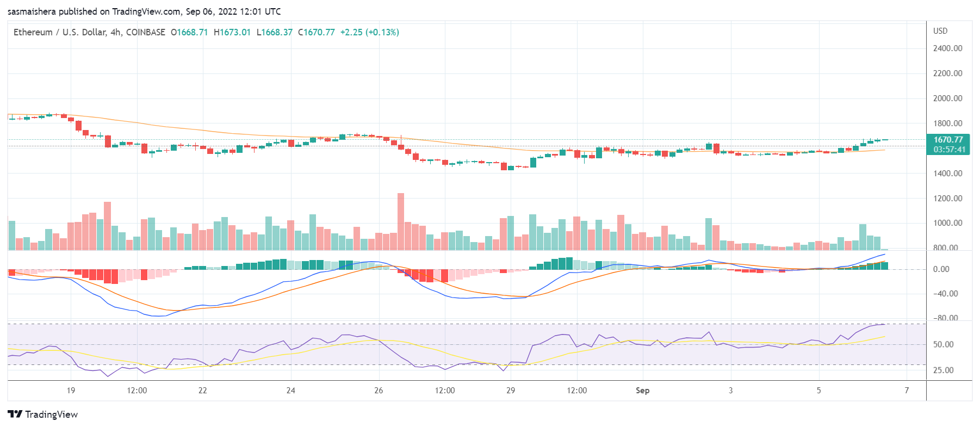Click the date label 5 on time axis

click(x=818, y=391)
